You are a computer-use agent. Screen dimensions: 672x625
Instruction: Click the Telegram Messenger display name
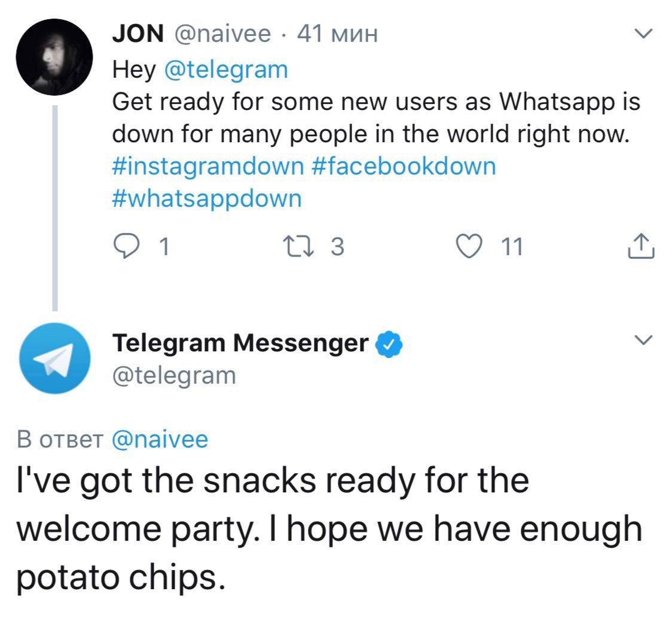click(x=240, y=343)
